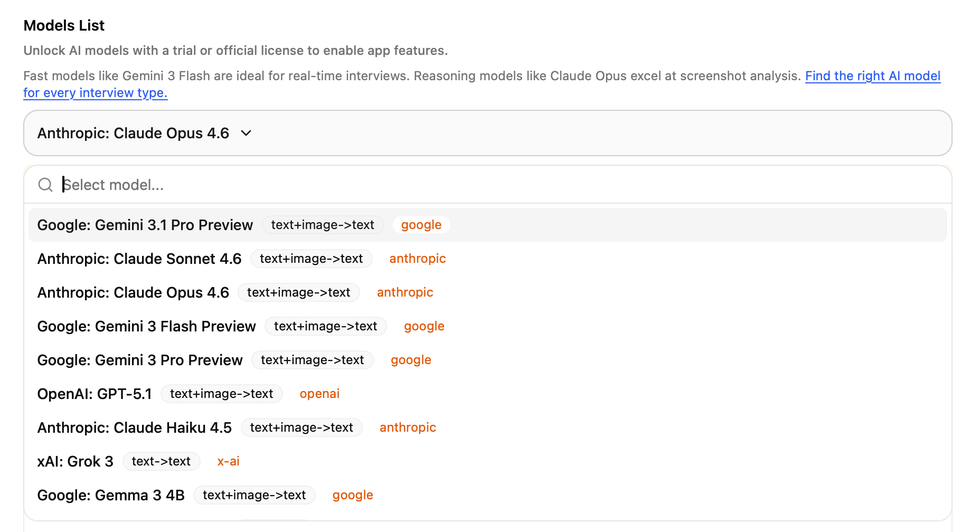This screenshot has width=980, height=532.
Task: Choose Google: Gemma 3 4B model
Action: click(111, 495)
